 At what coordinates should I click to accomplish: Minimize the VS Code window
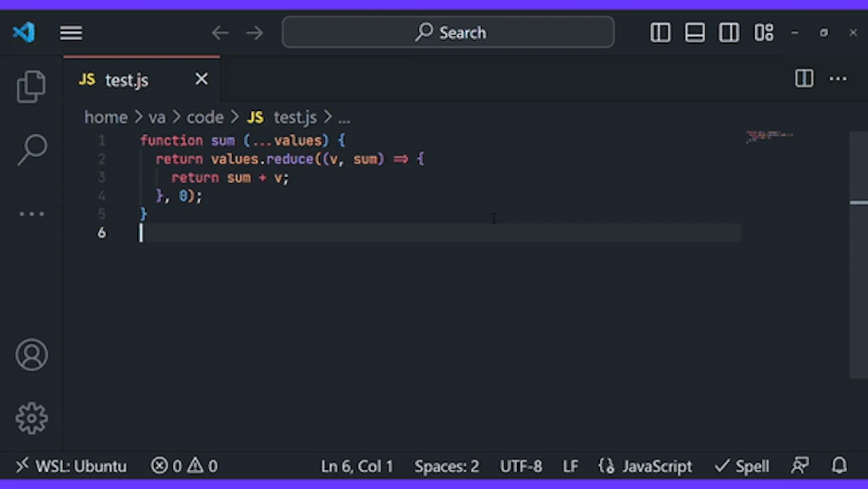[x=795, y=33]
